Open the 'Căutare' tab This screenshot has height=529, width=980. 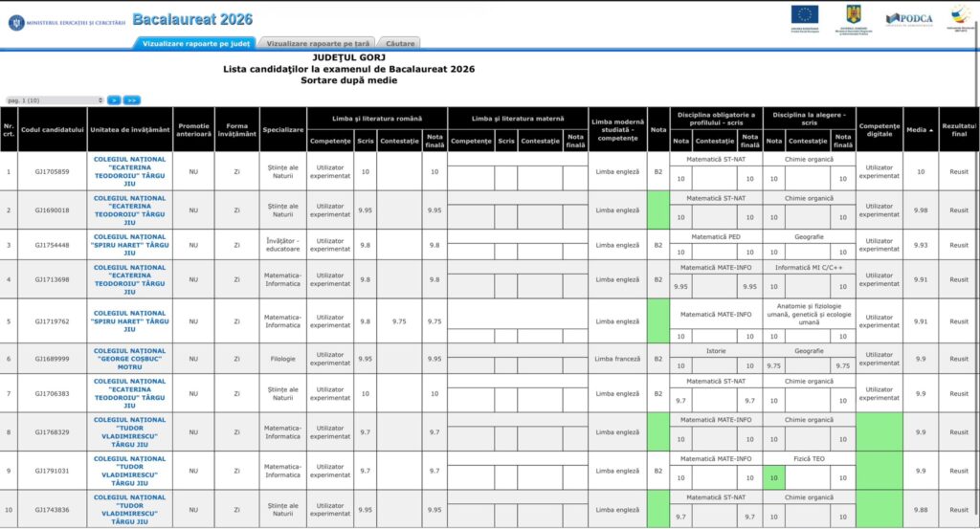click(x=400, y=43)
